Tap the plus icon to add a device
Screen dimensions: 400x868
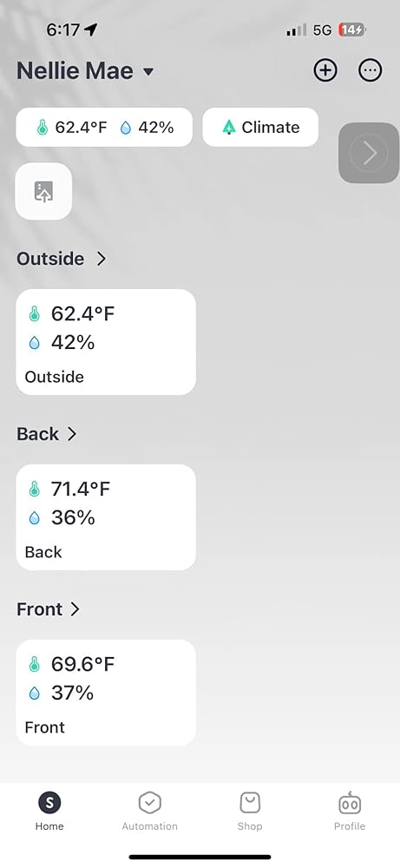pyautogui.click(x=325, y=71)
